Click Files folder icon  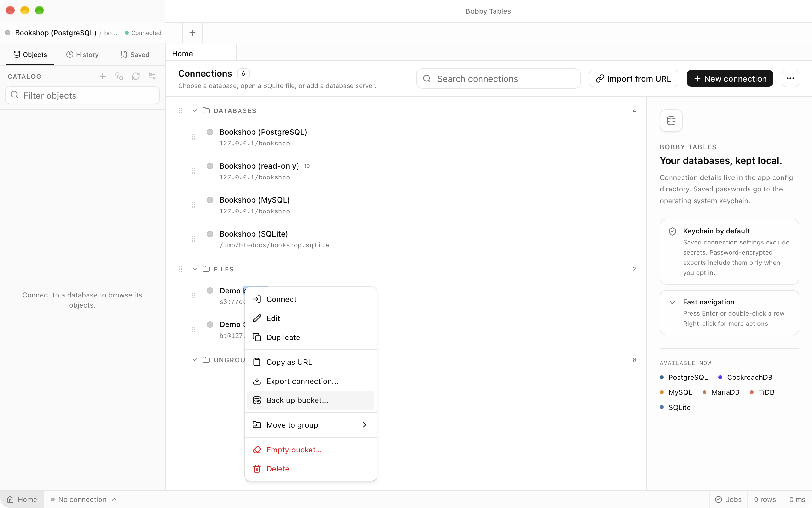pos(206,269)
